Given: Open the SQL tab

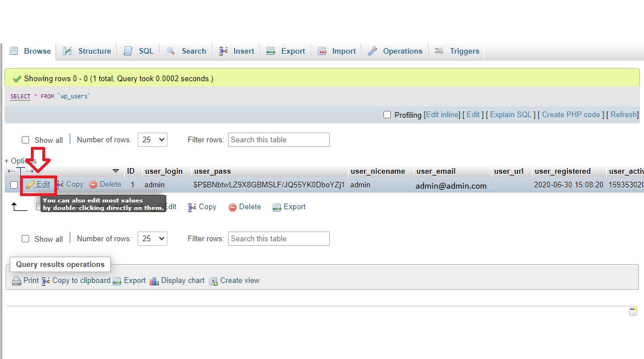Looking at the screenshot, I should (x=139, y=51).
